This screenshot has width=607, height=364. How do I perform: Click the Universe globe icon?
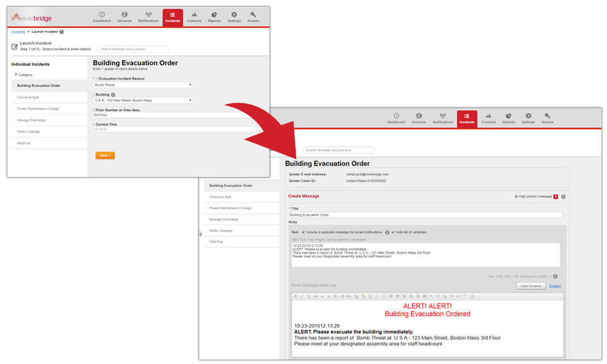[125, 16]
